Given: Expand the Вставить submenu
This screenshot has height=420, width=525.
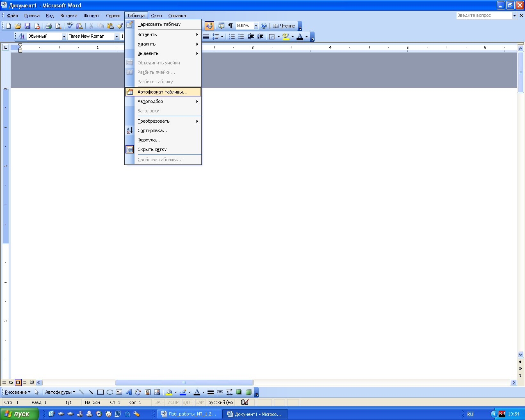Looking at the screenshot, I should (x=163, y=34).
